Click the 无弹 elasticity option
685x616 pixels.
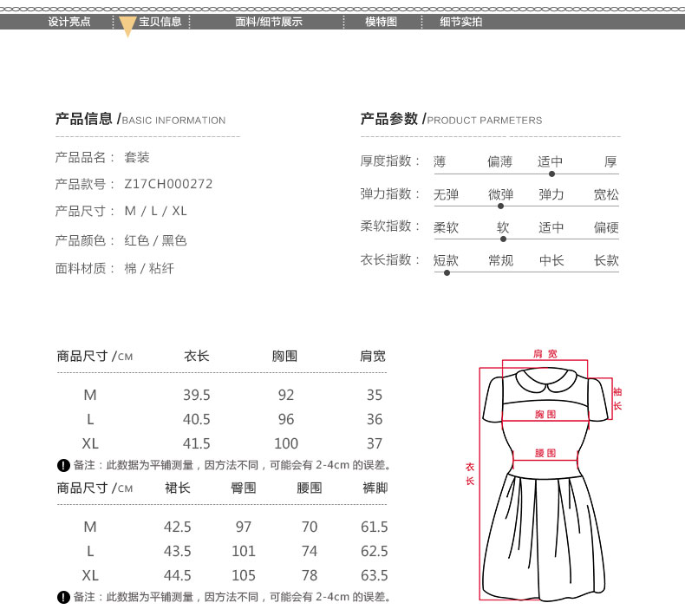pos(446,194)
